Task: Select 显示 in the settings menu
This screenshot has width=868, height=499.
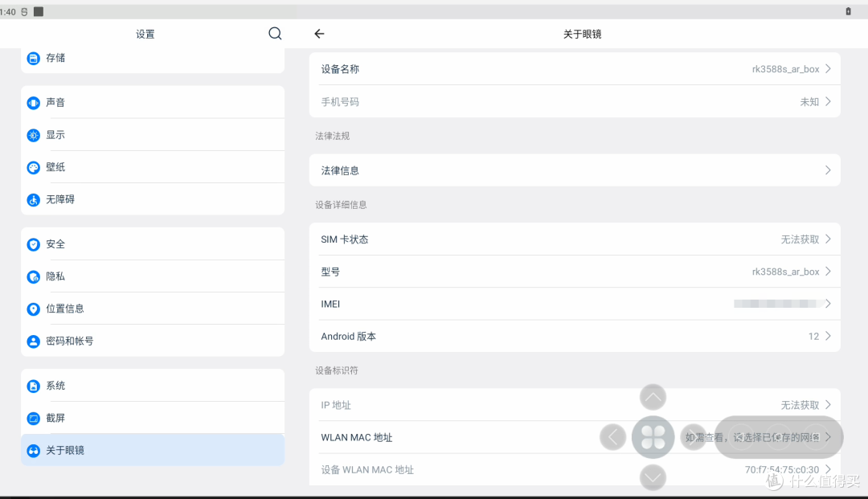Action: click(153, 135)
